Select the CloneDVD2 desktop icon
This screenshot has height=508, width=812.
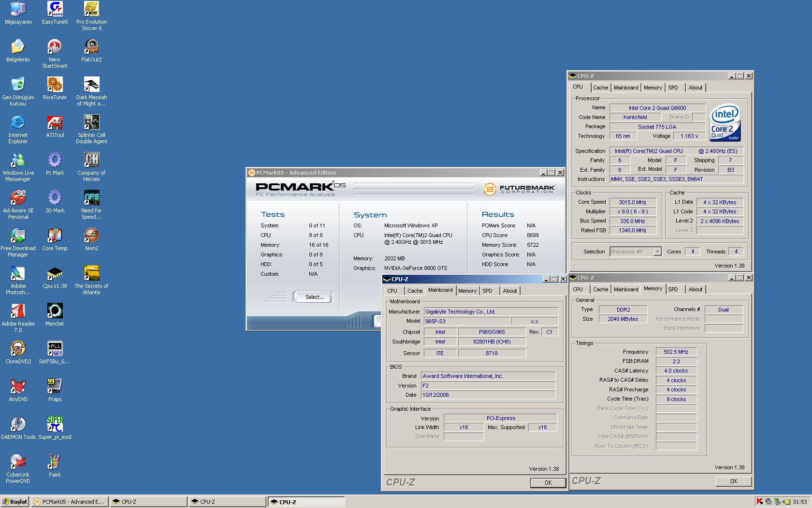[18, 353]
